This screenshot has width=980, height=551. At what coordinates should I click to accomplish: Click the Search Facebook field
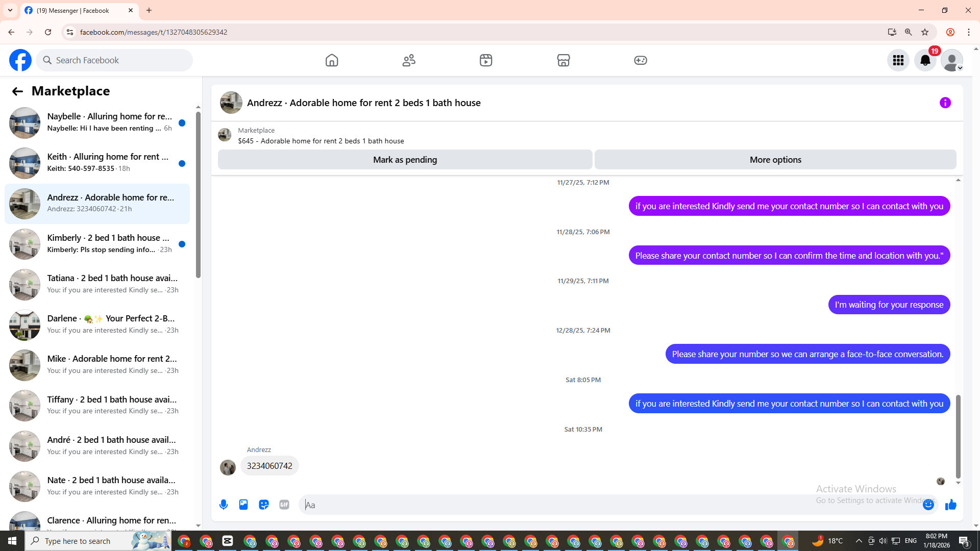point(115,60)
